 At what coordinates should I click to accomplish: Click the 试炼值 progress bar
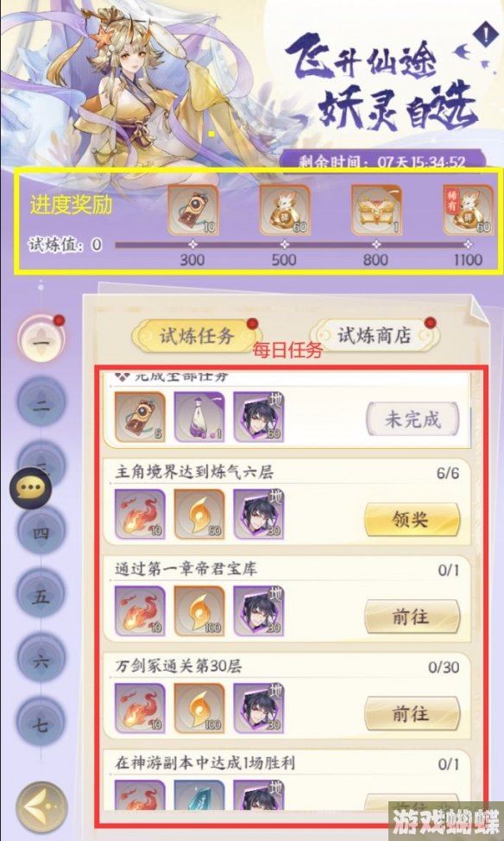(x=293, y=245)
